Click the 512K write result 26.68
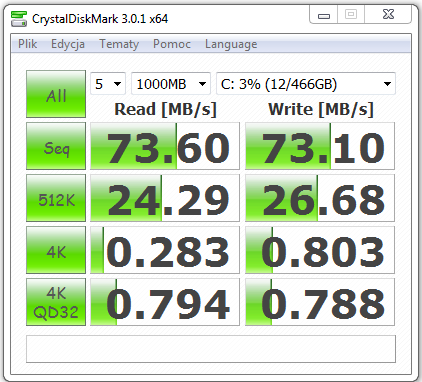This screenshot has width=422, height=382. 320,198
